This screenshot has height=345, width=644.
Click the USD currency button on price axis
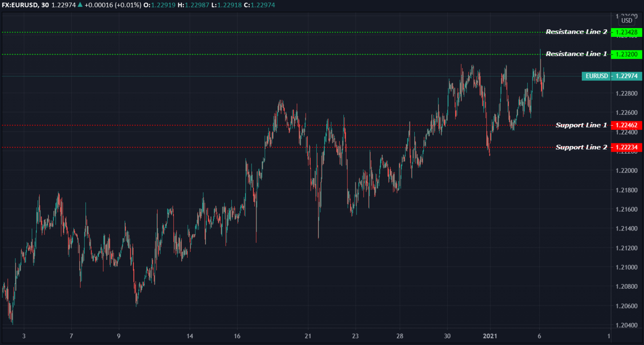pyautogui.click(x=627, y=21)
